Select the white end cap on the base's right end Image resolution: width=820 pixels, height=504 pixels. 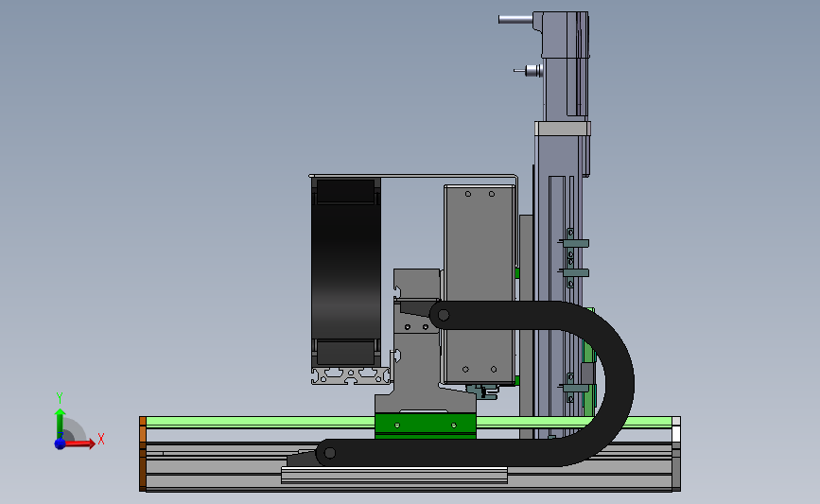[676, 454]
